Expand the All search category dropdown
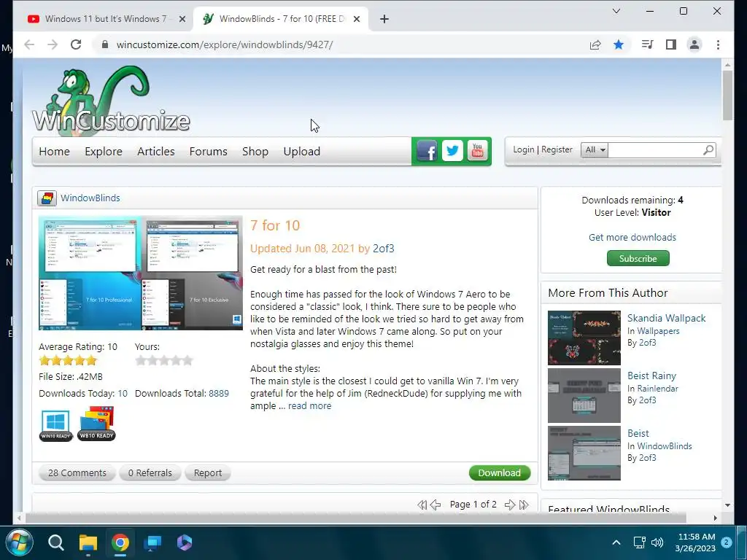This screenshot has height=560, width=747. click(594, 150)
